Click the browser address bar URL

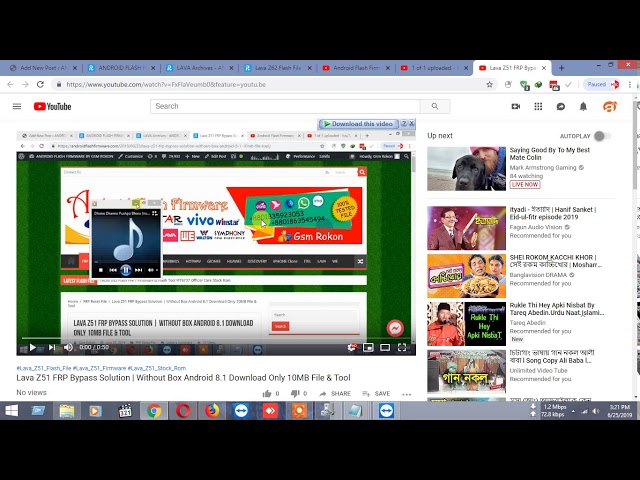point(166,84)
